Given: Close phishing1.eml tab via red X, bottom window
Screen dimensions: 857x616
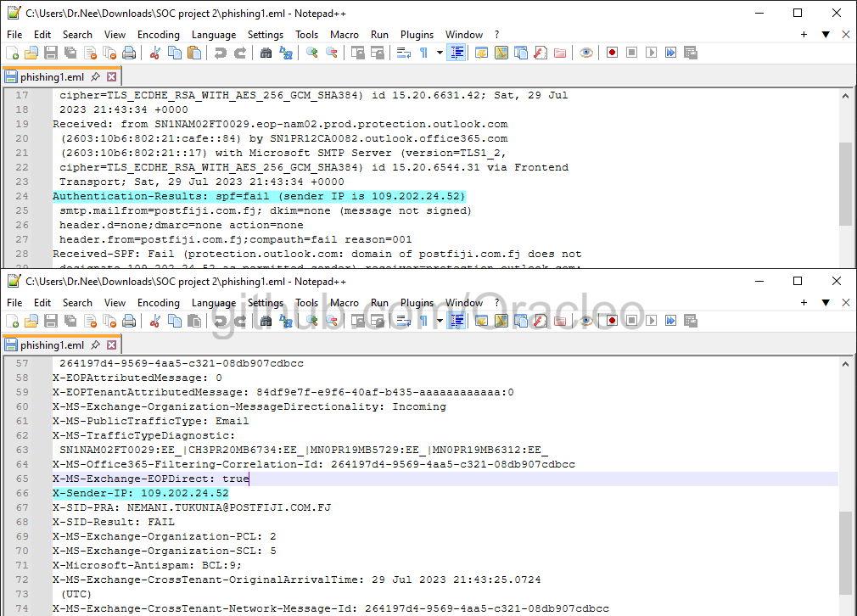Looking at the screenshot, I should pos(111,344).
